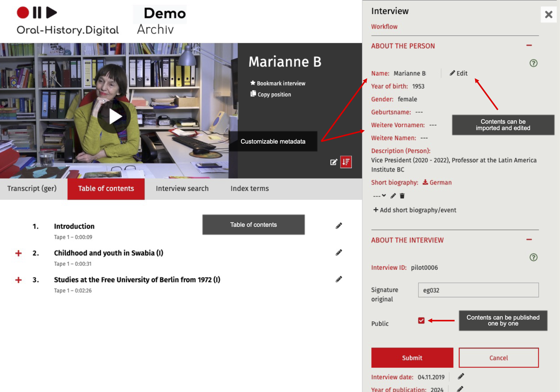Expand the Childhood and youth in Swabia chapter
This screenshot has height=392, width=560.
(18, 253)
